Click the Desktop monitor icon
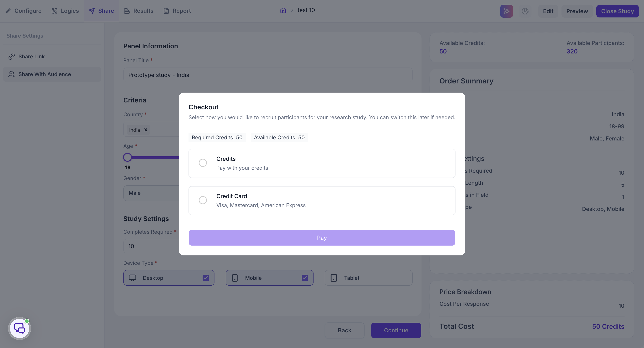The image size is (644, 348). [x=133, y=278]
